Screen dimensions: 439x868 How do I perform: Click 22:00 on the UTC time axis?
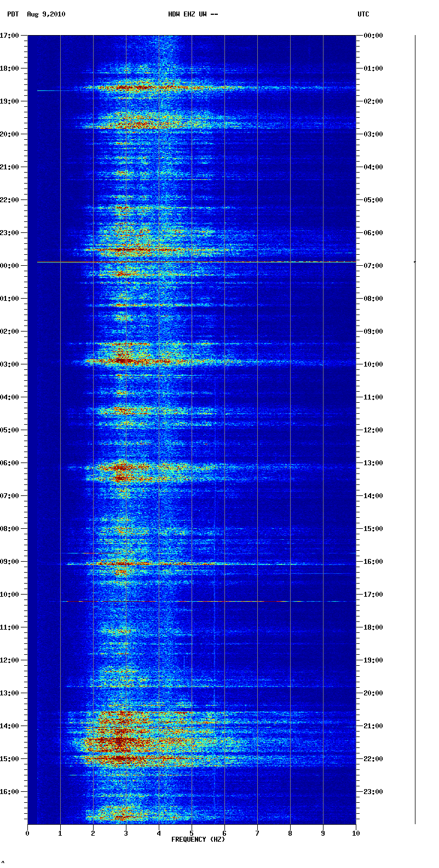point(373,759)
